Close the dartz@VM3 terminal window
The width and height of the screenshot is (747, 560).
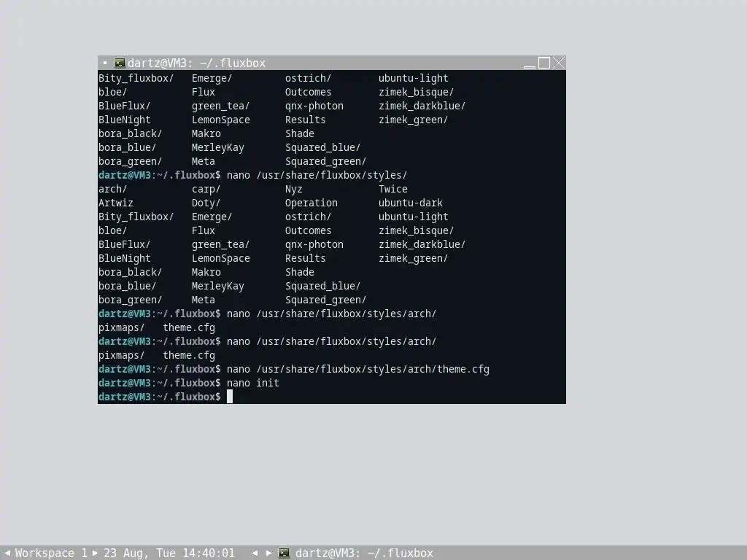tap(559, 63)
